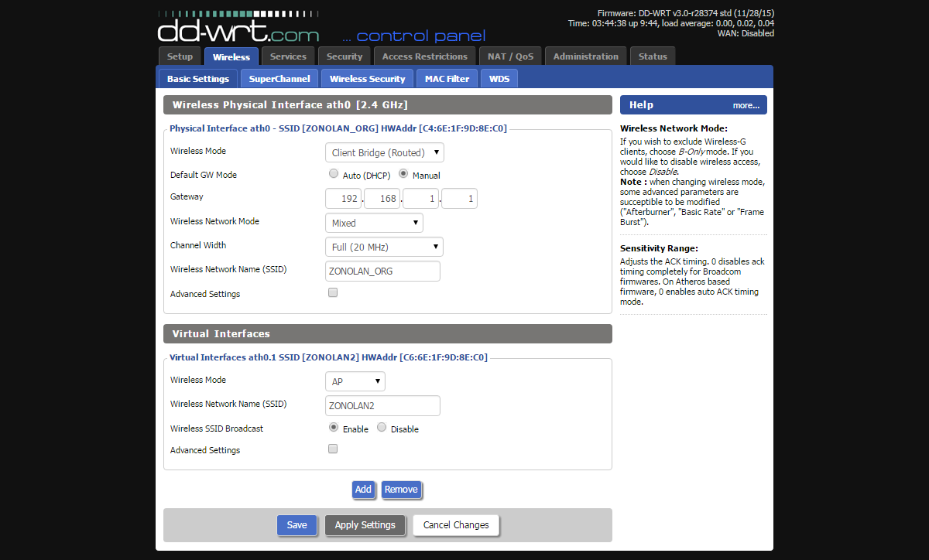Screen dimensions: 929x560
Task: Click the ZONOLAN2 SSID field
Action: [382, 405]
